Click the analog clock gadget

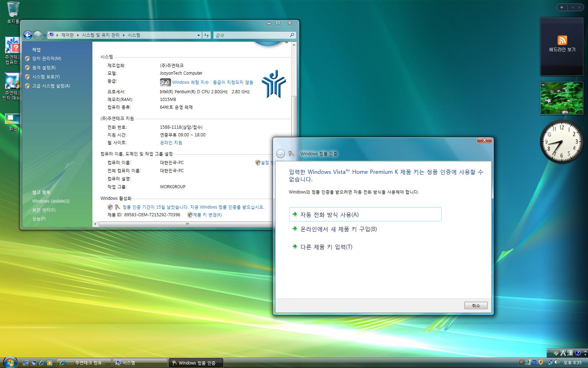point(562,142)
